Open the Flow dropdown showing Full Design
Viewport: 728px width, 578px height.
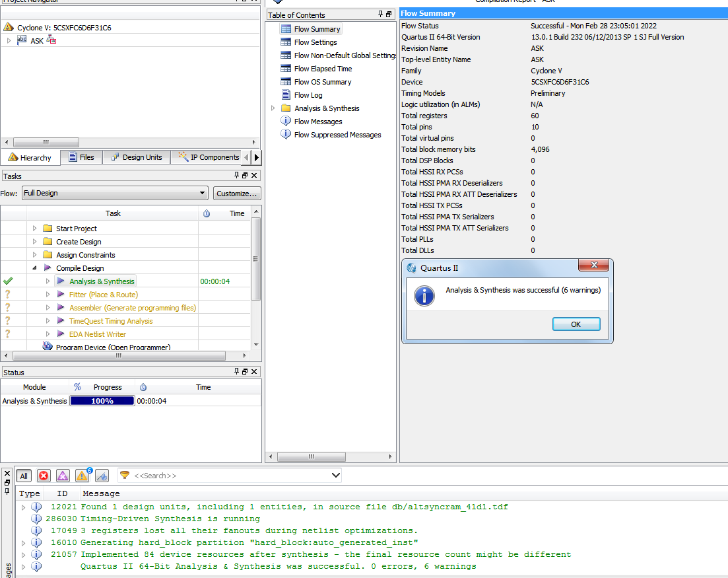click(x=115, y=194)
